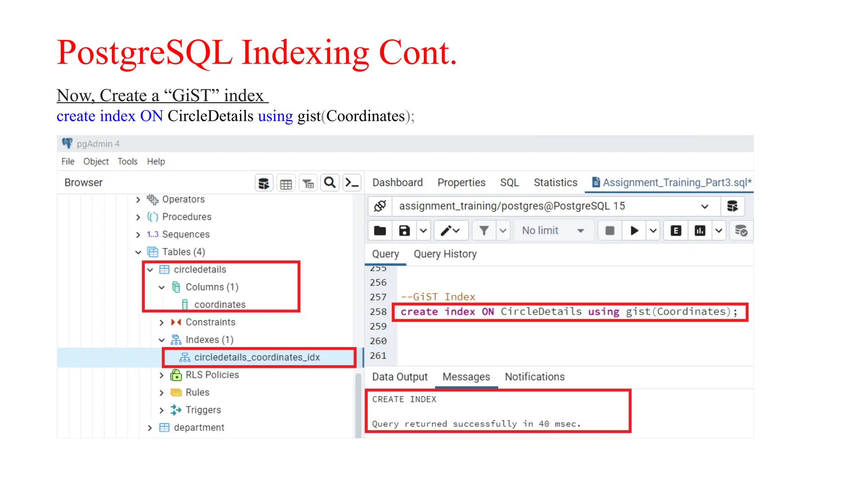
Task: Click the Explain Analyze chart icon
Action: pos(700,231)
